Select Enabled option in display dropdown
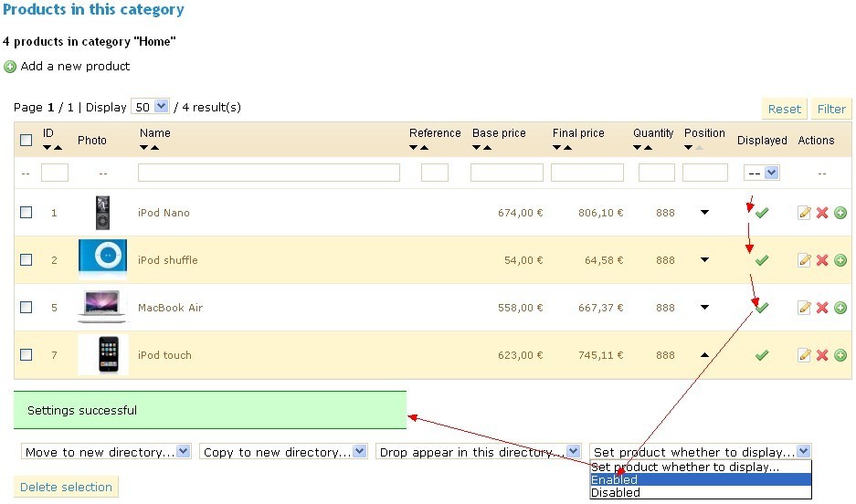This screenshot has width=856, height=504. (701, 479)
